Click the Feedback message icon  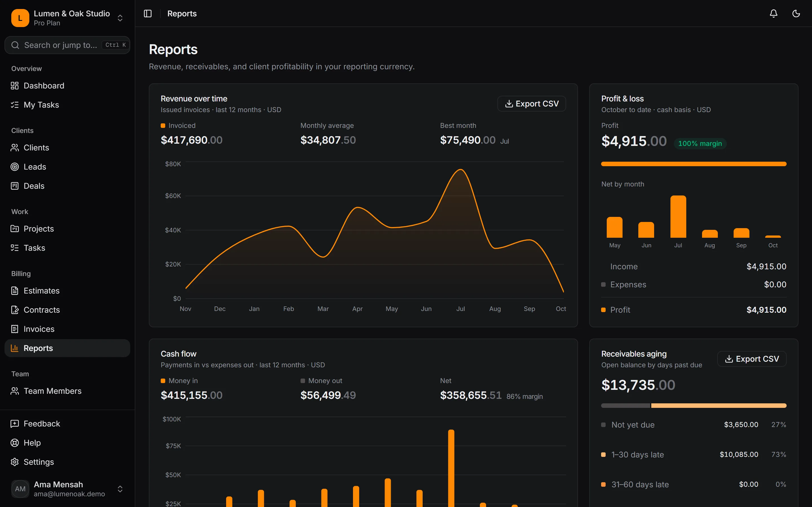[14, 424]
